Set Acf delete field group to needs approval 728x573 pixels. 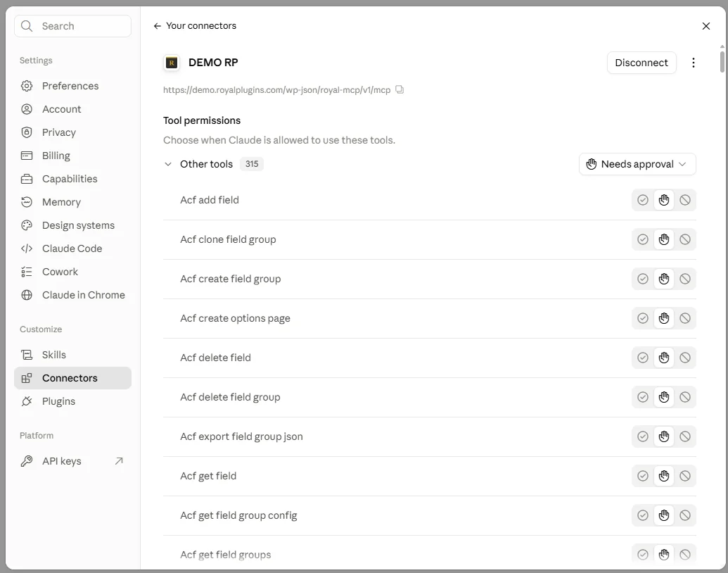click(664, 397)
